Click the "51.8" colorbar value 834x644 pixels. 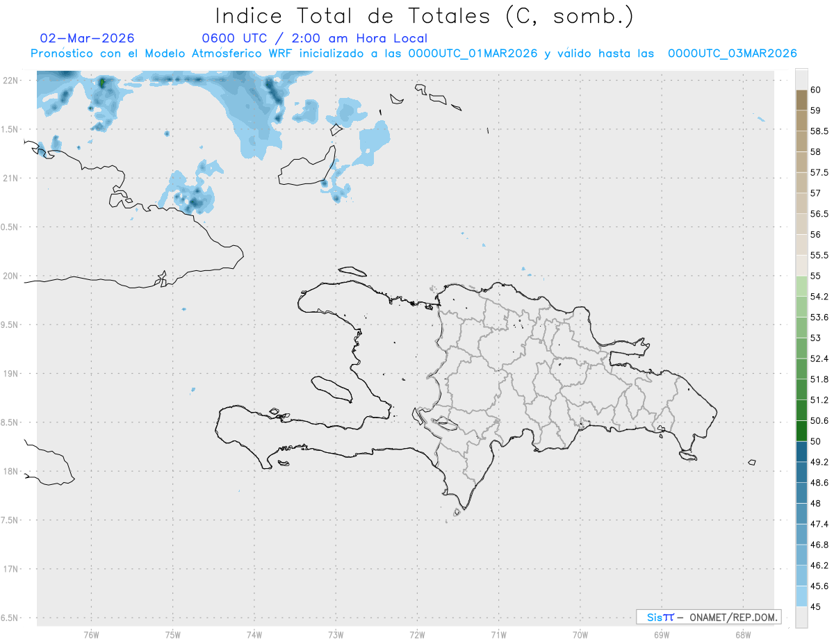coord(819,379)
